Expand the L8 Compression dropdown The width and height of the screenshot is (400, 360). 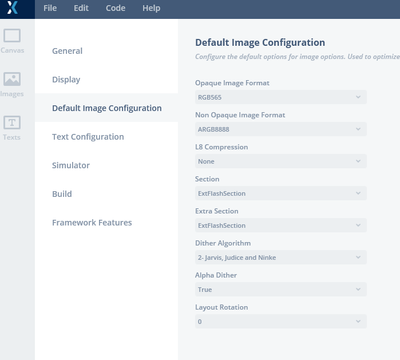tap(281, 161)
